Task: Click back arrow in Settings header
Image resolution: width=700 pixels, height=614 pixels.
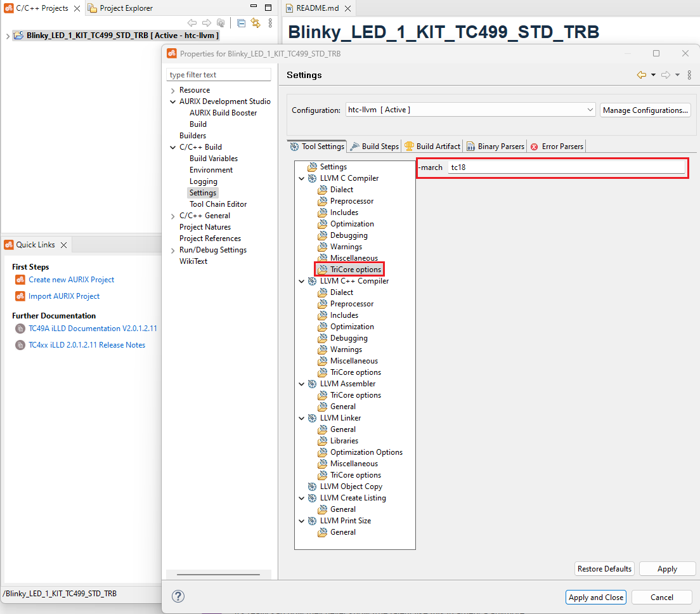Action: (642, 75)
